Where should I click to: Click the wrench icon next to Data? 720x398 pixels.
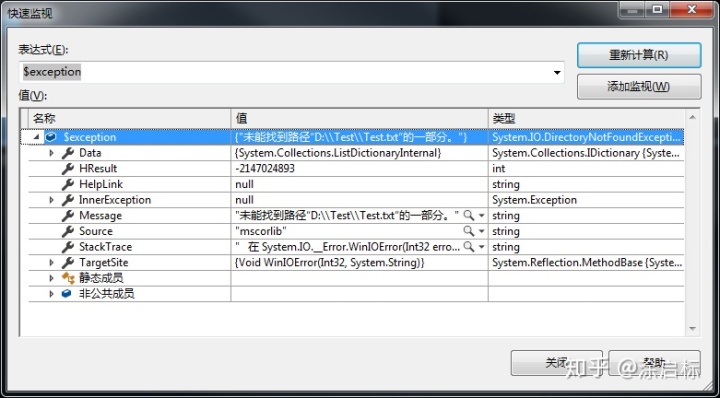click(x=68, y=153)
